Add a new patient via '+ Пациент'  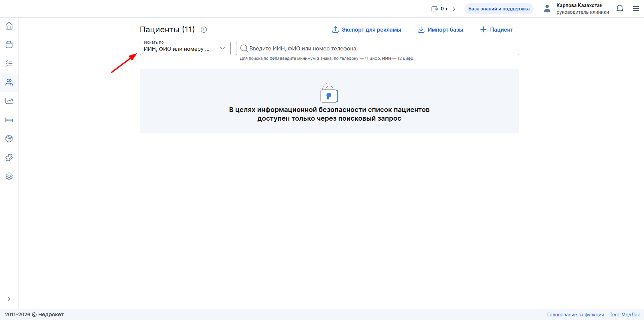point(496,30)
